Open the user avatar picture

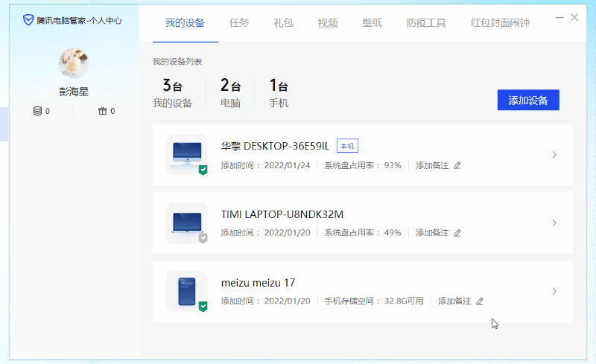coord(74,63)
